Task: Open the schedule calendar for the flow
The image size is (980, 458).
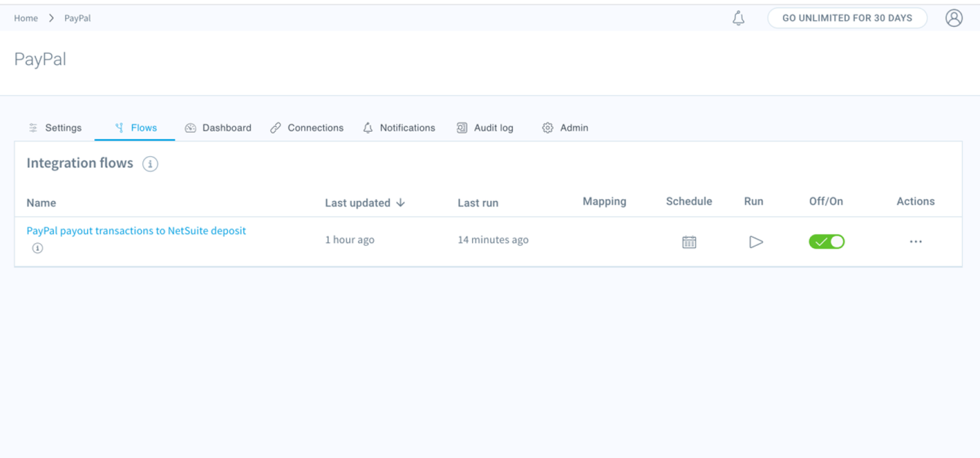Action: point(689,242)
